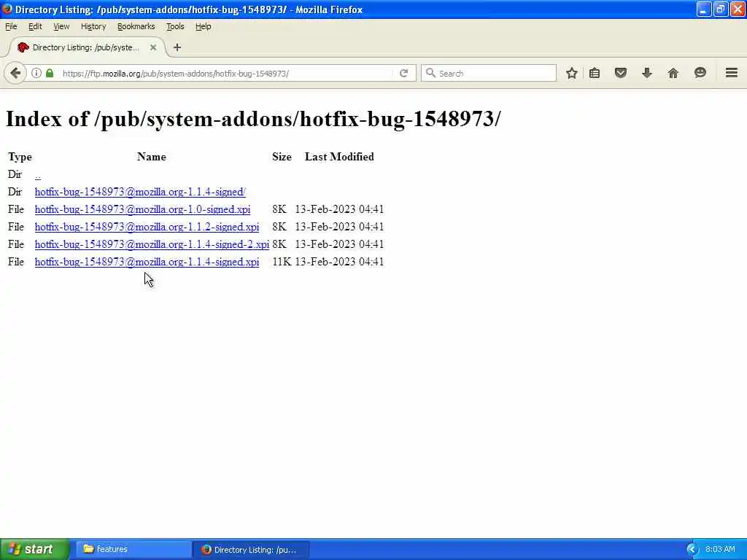
Task: Click the Firefox Directory Listing taskbar button
Action: point(251,549)
